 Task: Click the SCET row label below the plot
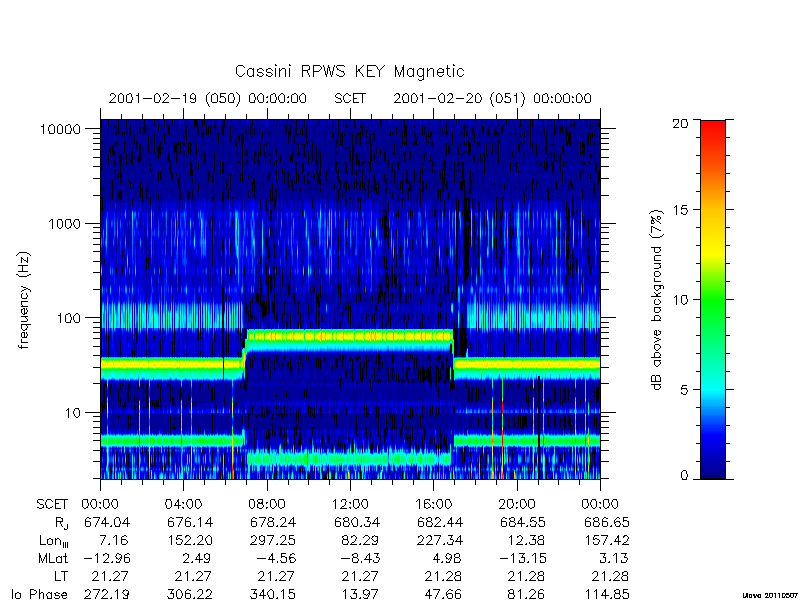(52, 505)
